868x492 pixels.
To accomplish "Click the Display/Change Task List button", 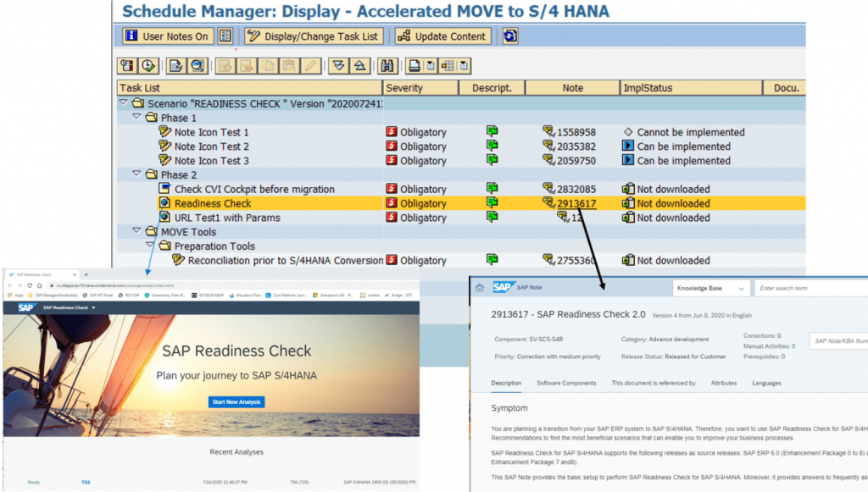I will pyautogui.click(x=314, y=36).
